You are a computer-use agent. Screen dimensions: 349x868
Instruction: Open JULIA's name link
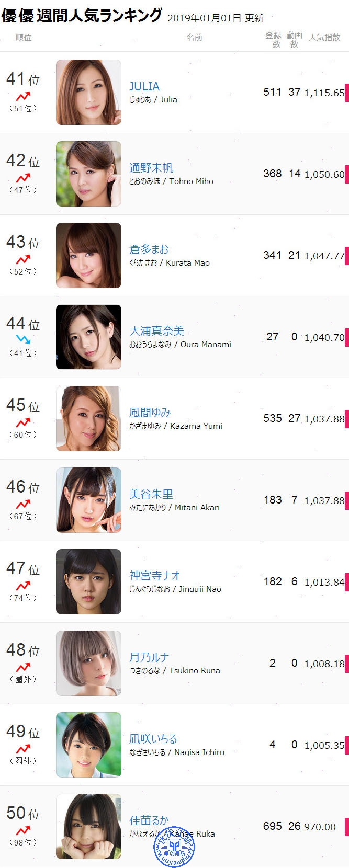pyautogui.click(x=144, y=86)
